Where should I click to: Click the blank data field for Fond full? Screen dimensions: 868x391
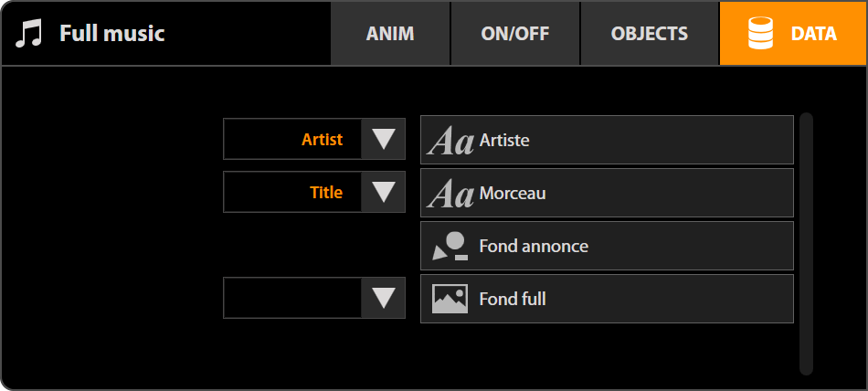click(292, 298)
